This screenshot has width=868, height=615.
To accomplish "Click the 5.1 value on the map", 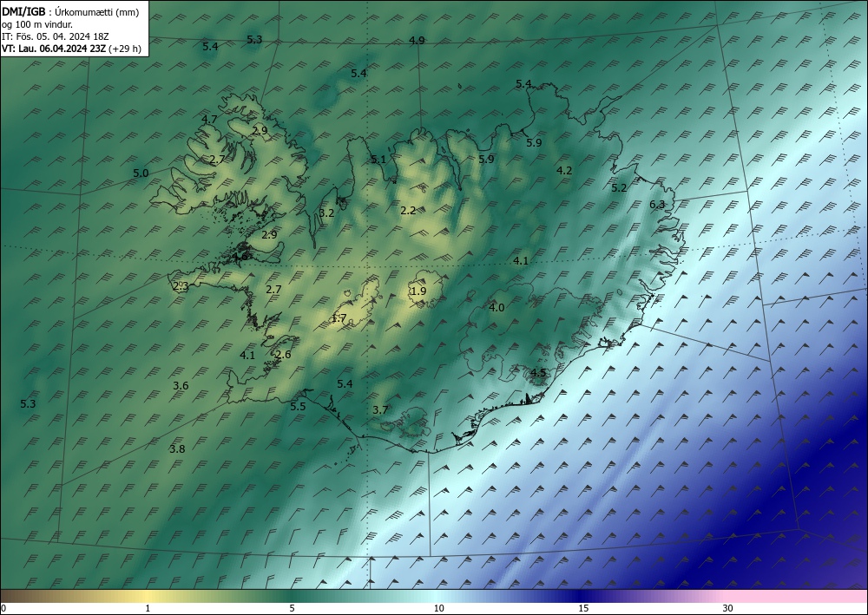I will (378, 160).
